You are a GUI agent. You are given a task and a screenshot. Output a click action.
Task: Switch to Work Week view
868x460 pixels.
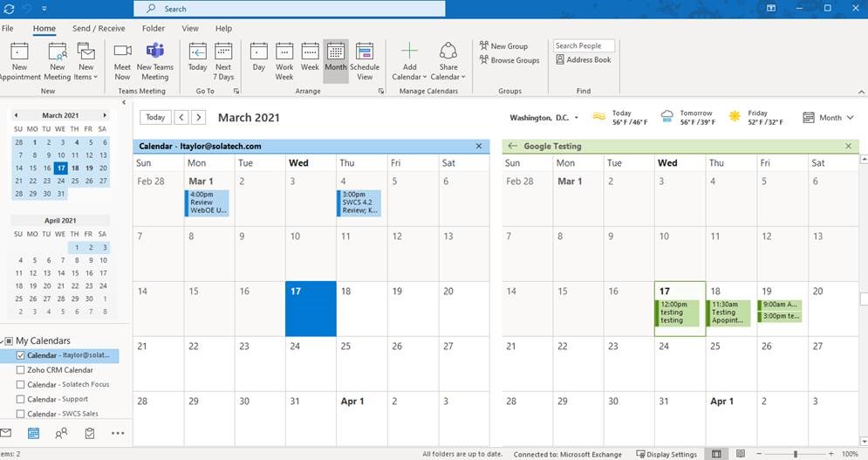(284, 61)
